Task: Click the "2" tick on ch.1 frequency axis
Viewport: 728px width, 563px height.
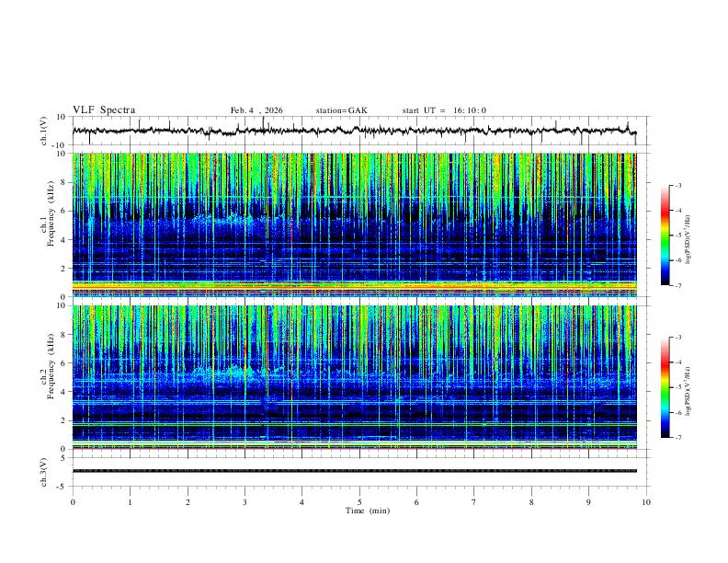Action: [63, 269]
